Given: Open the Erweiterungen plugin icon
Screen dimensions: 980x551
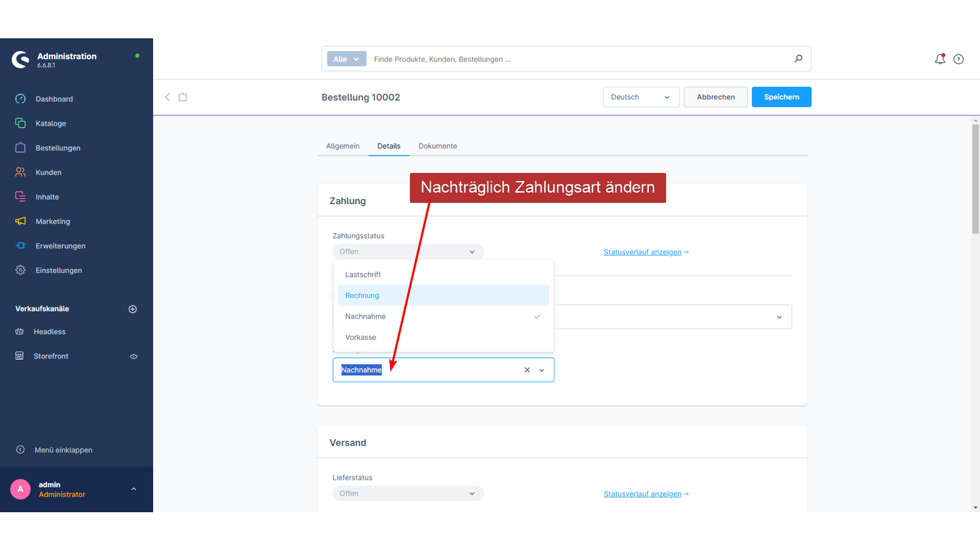Looking at the screenshot, I should pos(21,246).
